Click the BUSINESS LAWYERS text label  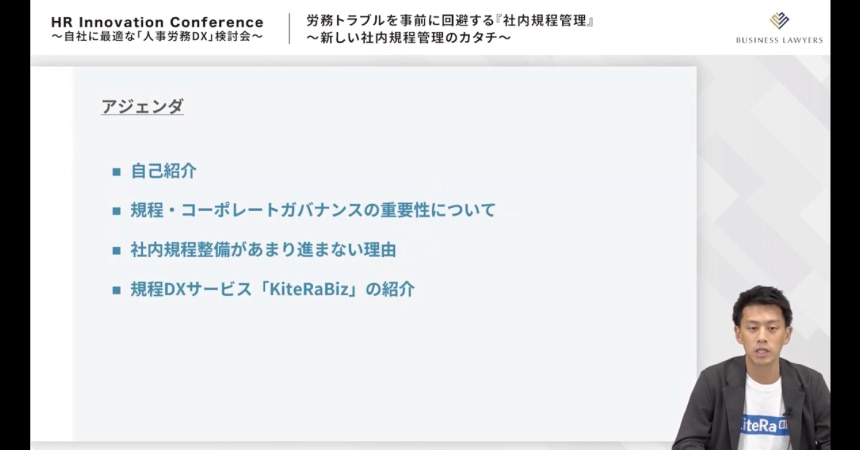pyautogui.click(x=779, y=40)
